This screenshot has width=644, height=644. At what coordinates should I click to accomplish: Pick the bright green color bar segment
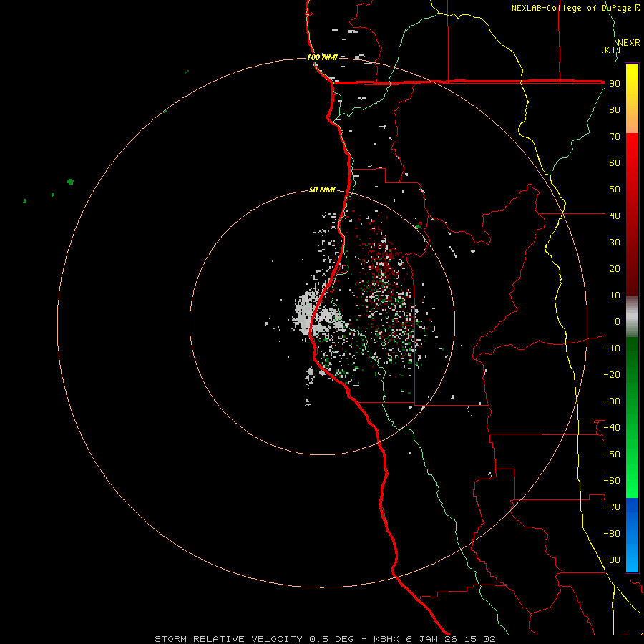click(632, 418)
